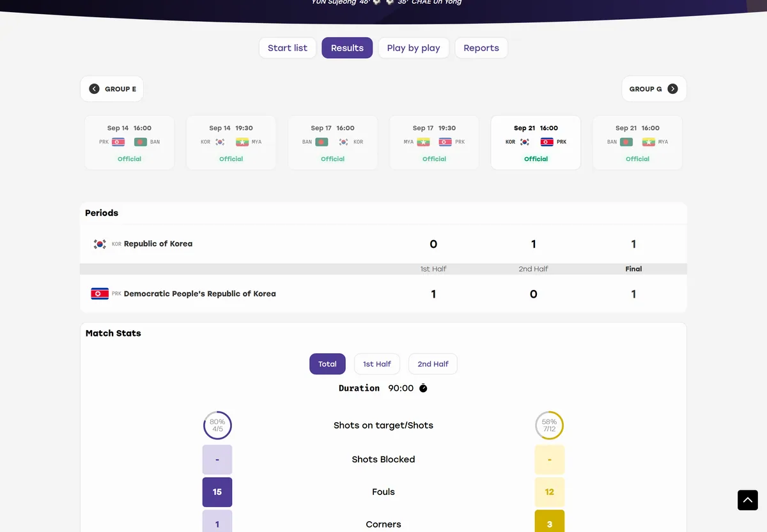Show 2nd Half match stats
The width and height of the screenshot is (767, 532).
pos(433,364)
